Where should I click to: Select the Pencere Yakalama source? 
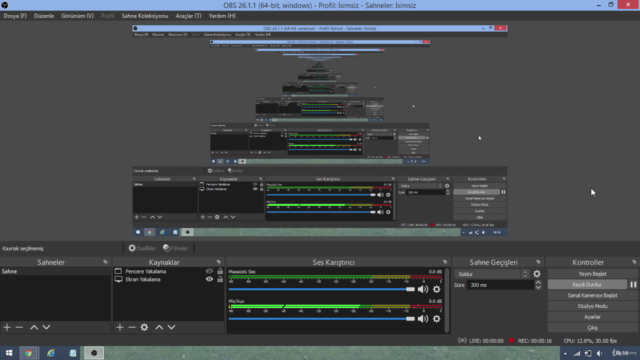(x=146, y=271)
